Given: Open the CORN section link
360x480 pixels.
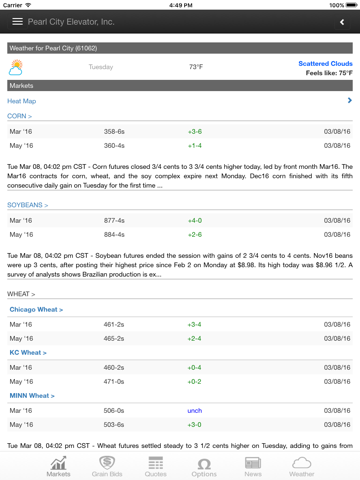Looking at the screenshot, I should [19, 116].
